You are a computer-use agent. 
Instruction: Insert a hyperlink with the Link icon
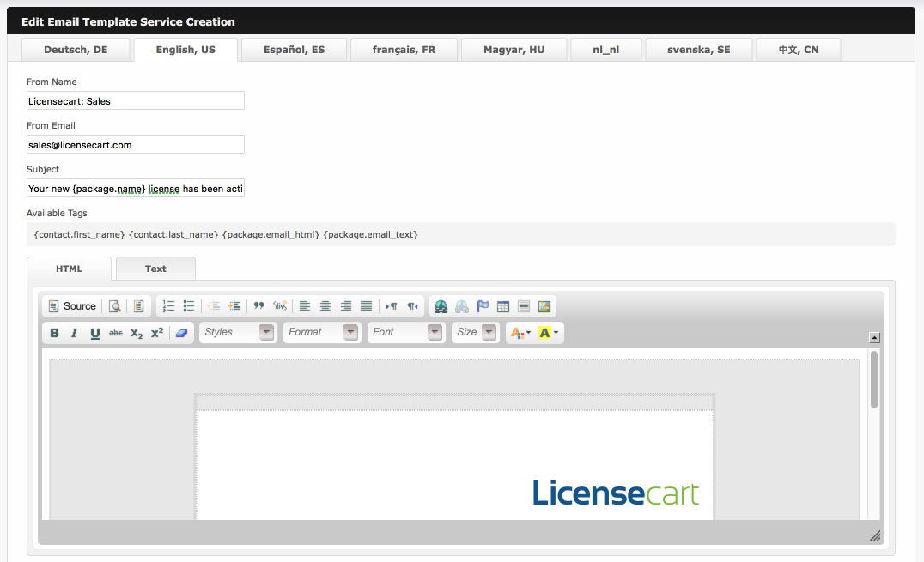[441, 306]
